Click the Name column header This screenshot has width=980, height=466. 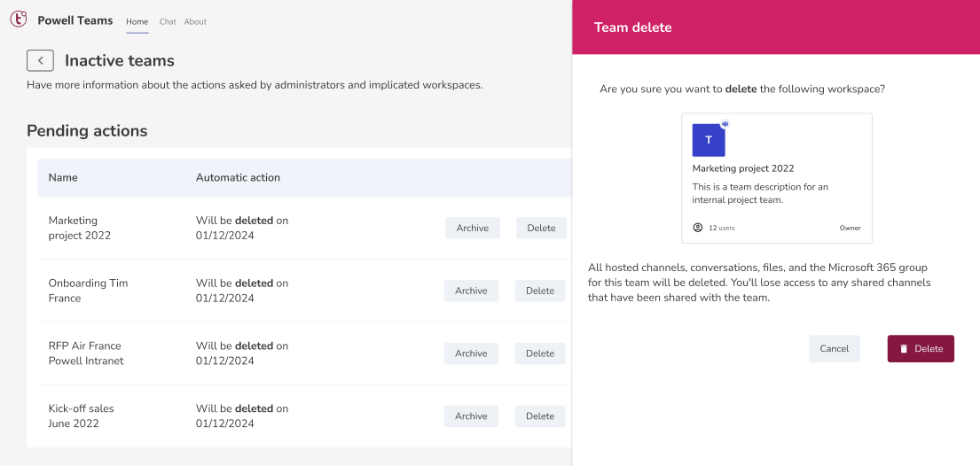tap(63, 177)
